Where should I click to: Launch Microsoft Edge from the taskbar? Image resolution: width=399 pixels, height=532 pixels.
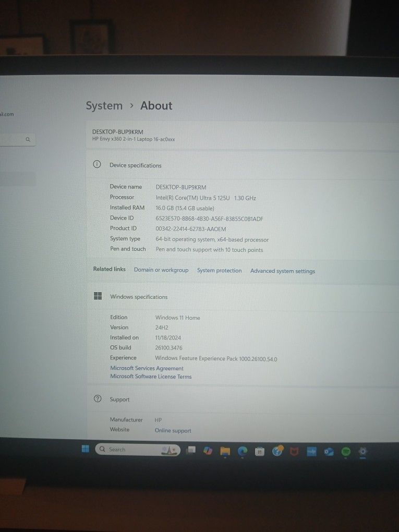[242, 451]
